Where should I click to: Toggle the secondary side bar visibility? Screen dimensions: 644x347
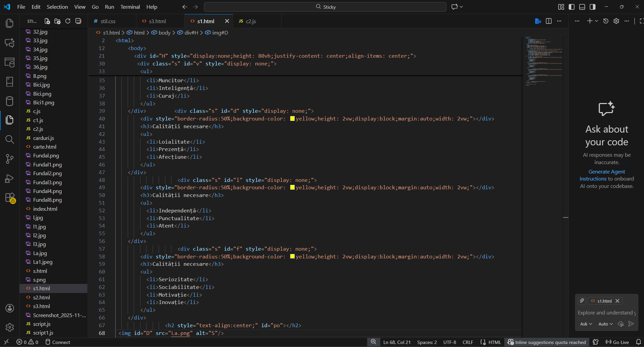[593, 7]
